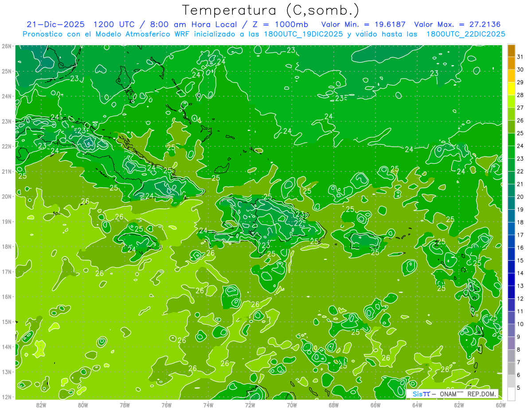The width and height of the screenshot is (532, 411).
Task: Select the '1800UTC_19DIC2025' initialization text
Action: point(302,34)
